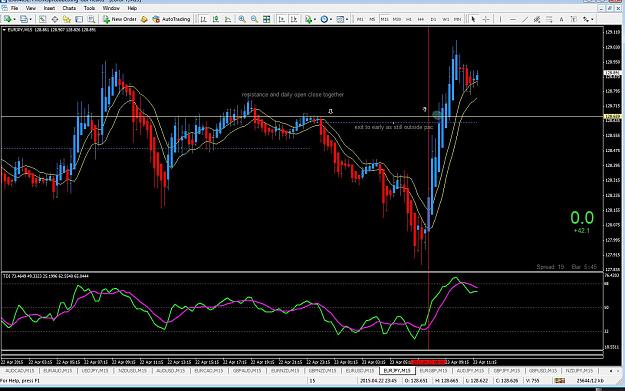Toggle the Navigator window icon
The width and height of the screenshot is (625, 391).
point(67,19)
